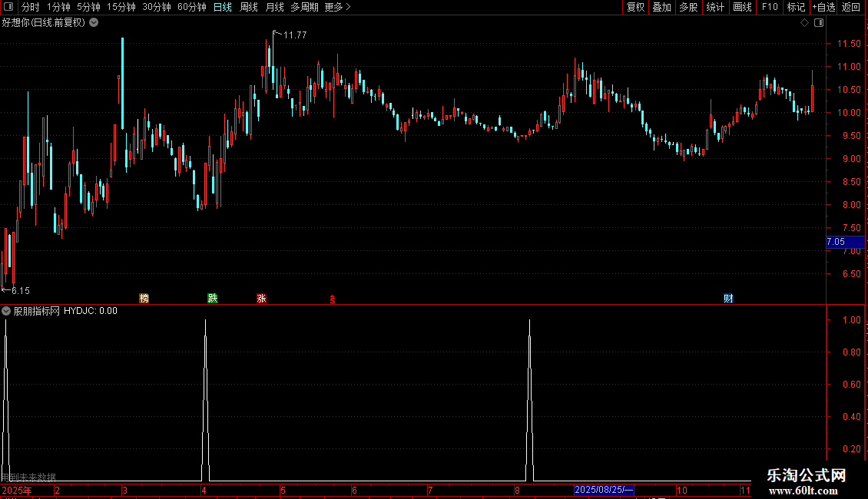Image resolution: width=868 pixels, height=499 pixels.
Task: Select the 周线 weekly tab
Action: tap(249, 7)
